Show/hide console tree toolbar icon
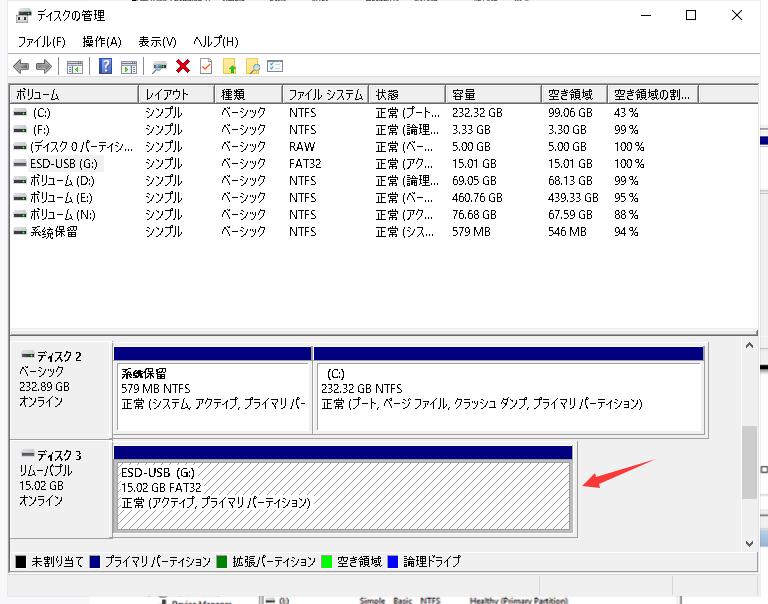Viewport: 768px width, 604px height. point(74,67)
